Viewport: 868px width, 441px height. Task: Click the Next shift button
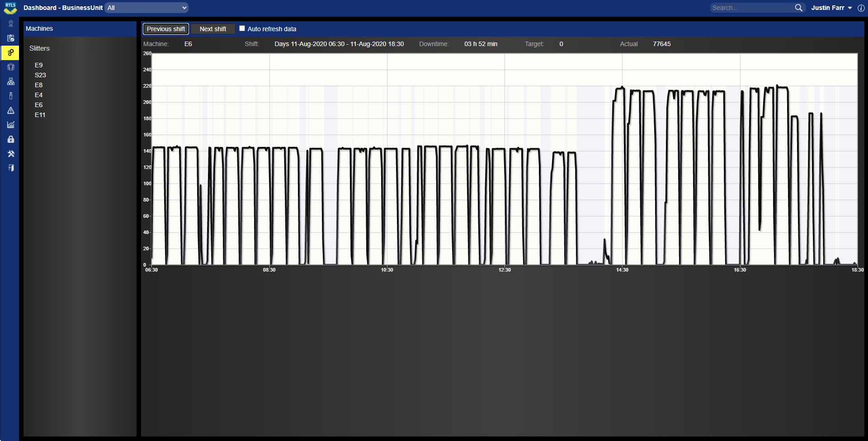coord(213,29)
